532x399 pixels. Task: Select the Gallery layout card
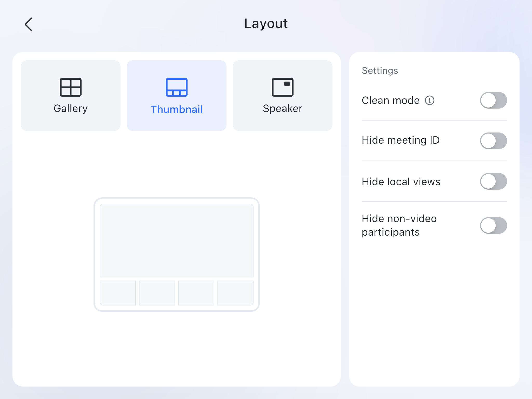70,95
